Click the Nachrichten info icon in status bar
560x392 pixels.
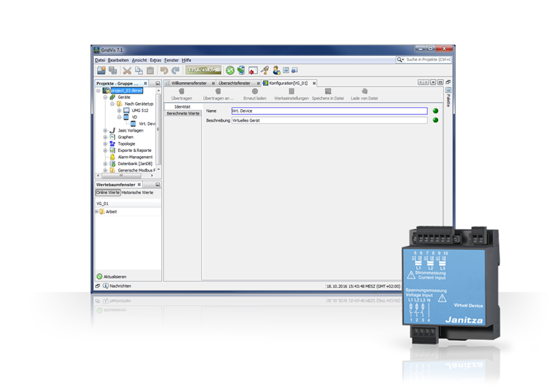tap(106, 286)
